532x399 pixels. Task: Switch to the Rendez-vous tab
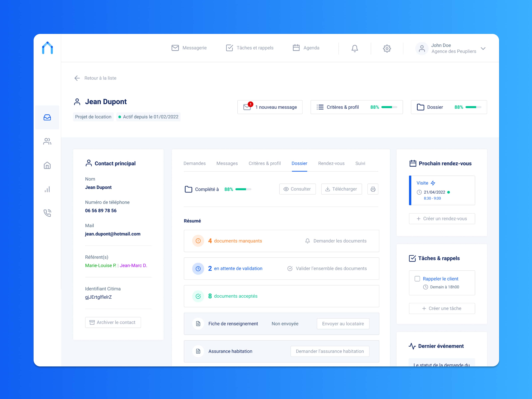click(331, 163)
